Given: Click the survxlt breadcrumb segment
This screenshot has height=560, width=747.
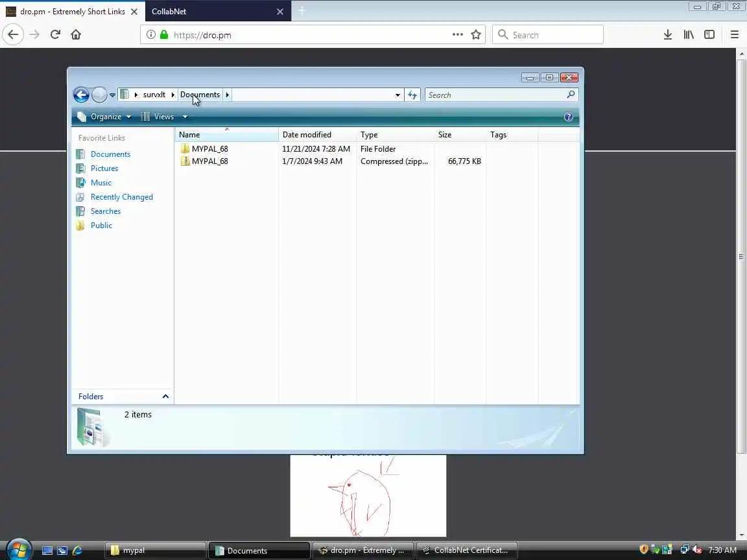Looking at the screenshot, I should click(x=154, y=95).
